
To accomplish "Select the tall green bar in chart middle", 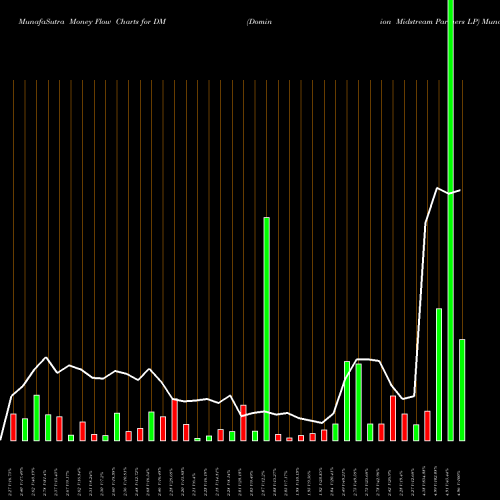I will [x=267, y=329].
